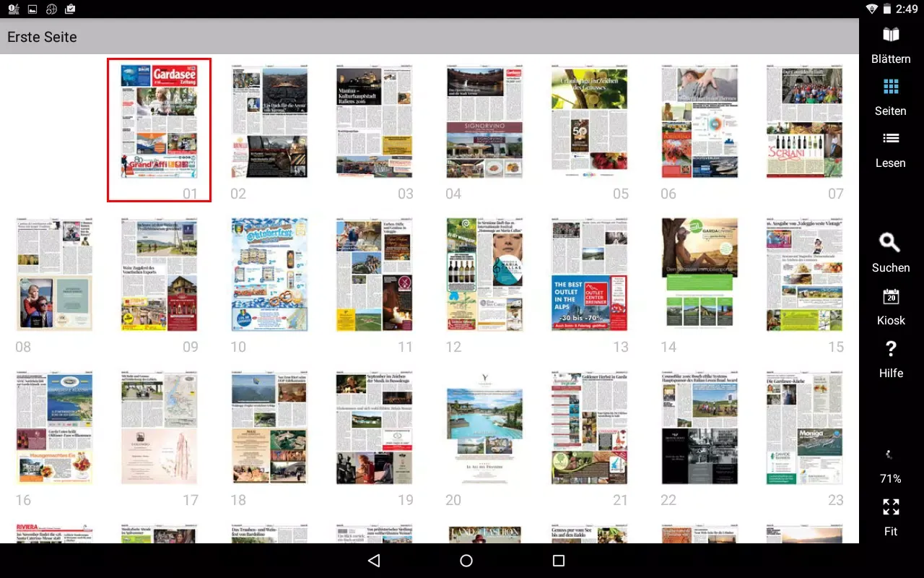Screen dimensions: 924x578
Task: Tap the battery status icon
Action: pos(887,9)
